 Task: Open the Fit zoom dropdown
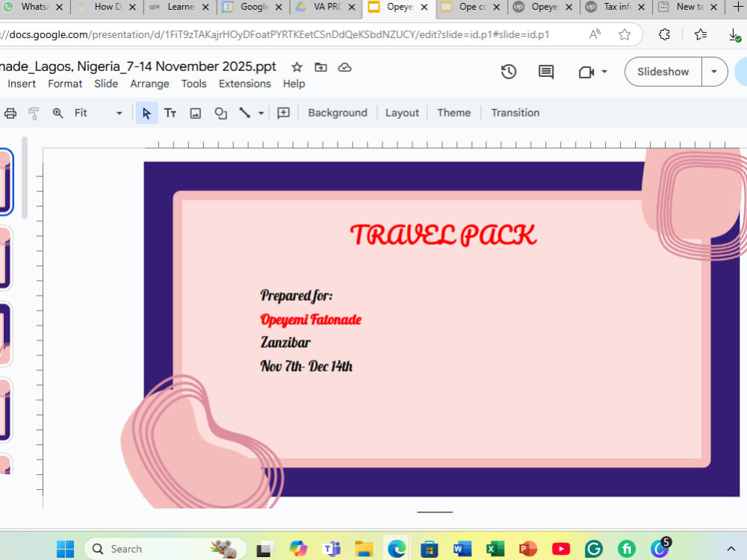[98, 113]
